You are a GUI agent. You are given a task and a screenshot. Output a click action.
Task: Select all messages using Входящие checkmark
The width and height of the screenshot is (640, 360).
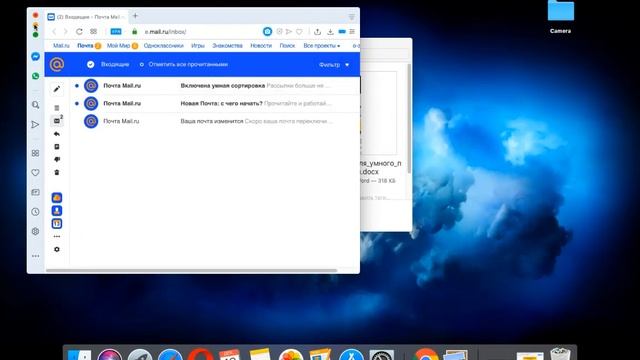(91, 64)
